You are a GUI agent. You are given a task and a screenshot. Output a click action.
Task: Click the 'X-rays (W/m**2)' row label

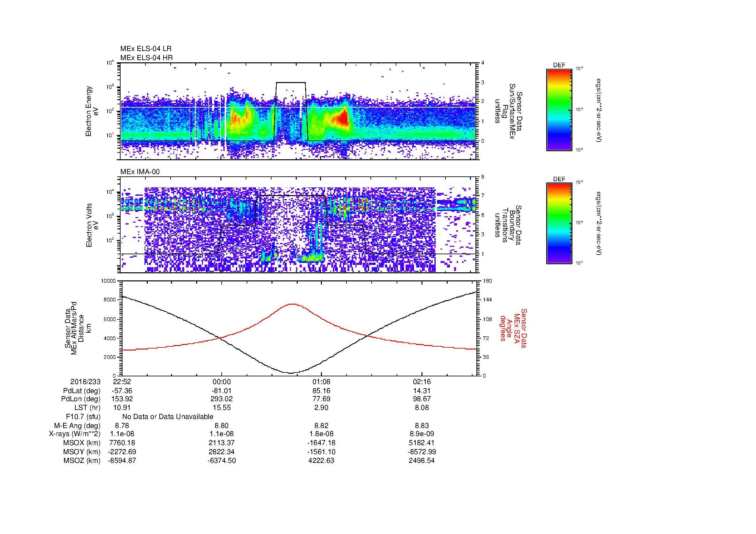point(74,434)
